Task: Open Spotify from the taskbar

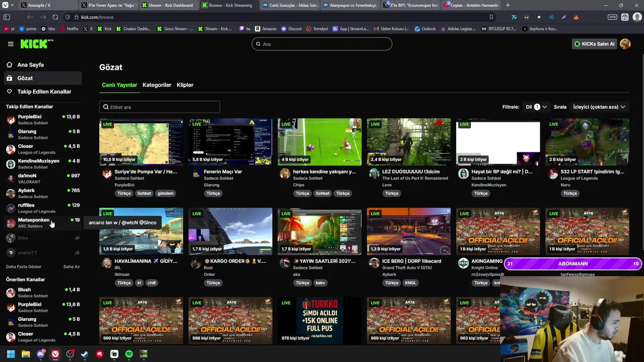Action: coord(129,354)
